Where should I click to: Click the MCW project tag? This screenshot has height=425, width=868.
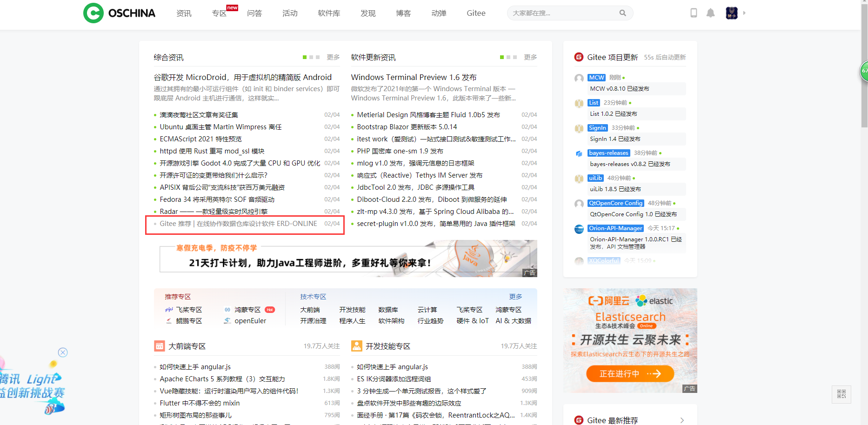(596, 78)
